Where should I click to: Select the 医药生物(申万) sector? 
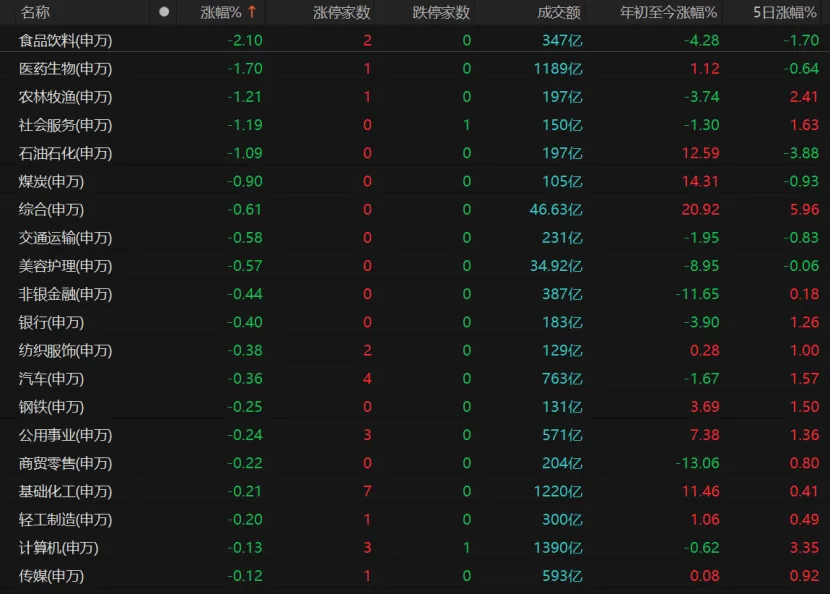tap(66, 69)
